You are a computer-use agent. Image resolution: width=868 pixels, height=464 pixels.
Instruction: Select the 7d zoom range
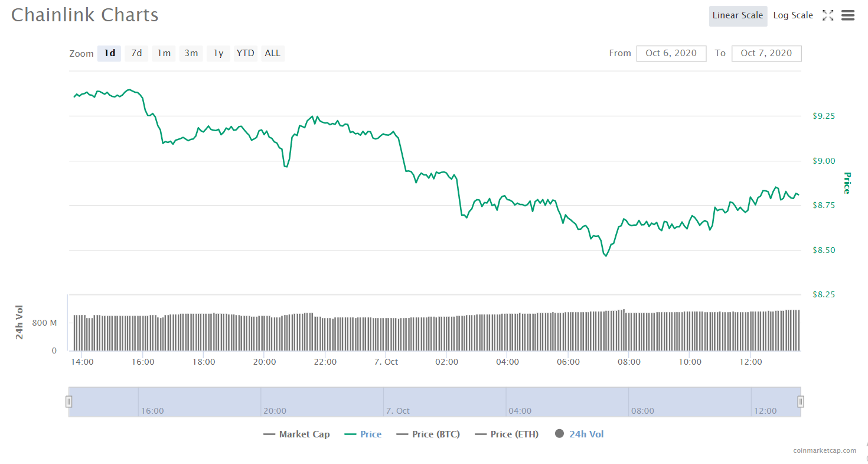(x=136, y=53)
